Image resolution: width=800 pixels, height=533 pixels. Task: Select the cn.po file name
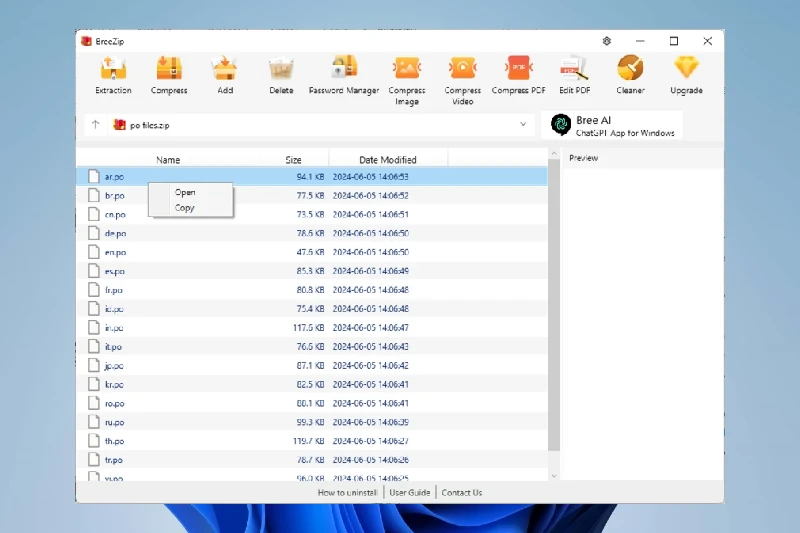pos(115,215)
